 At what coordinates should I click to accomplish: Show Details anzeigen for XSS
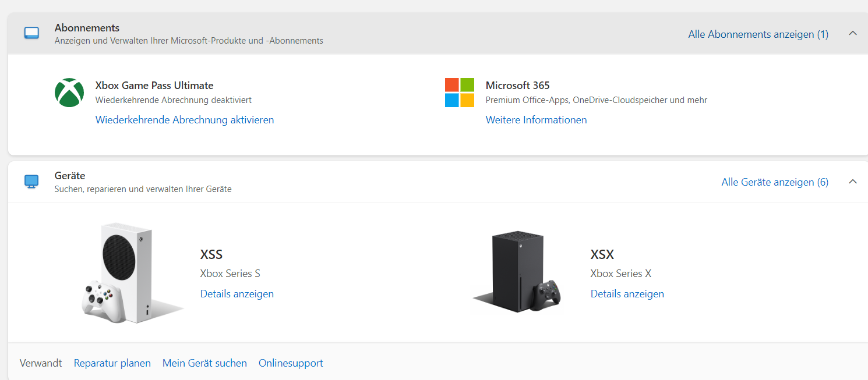click(x=237, y=294)
